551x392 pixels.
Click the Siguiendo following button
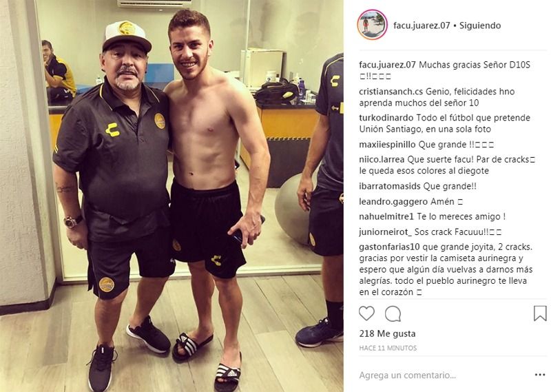pos(480,25)
